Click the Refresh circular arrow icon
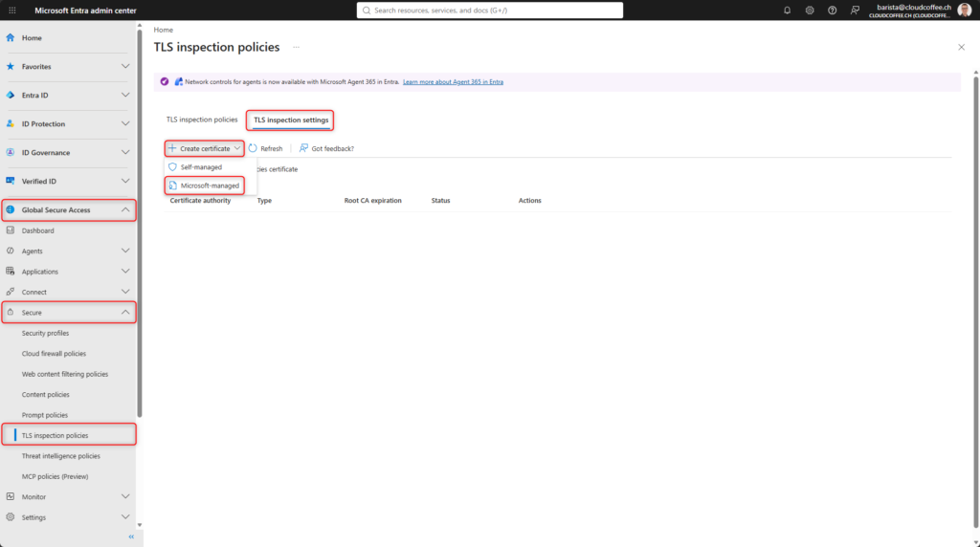This screenshot has width=980, height=547. point(253,148)
